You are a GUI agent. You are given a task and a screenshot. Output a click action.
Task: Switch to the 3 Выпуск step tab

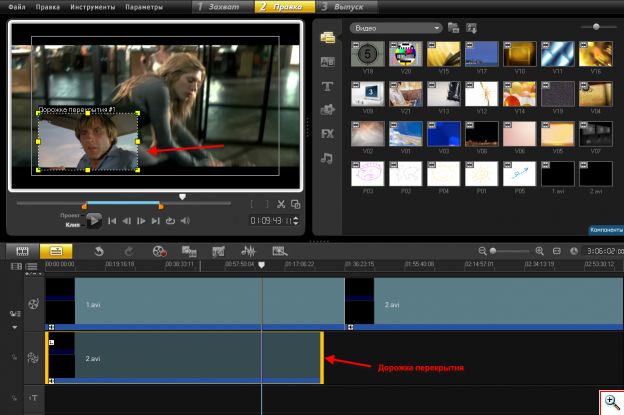tap(347, 7)
